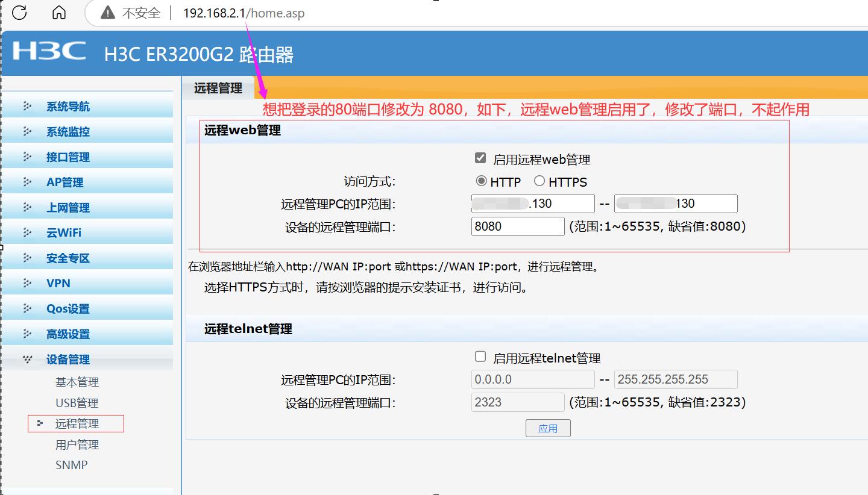The height and width of the screenshot is (495, 868).
Task: Click the web remote IP range end field
Action: pyautogui.click(x=676, y=204)
